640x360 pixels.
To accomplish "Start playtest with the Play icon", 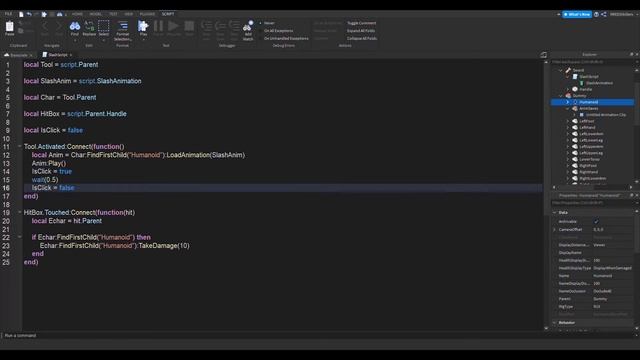I will [143, 26].
